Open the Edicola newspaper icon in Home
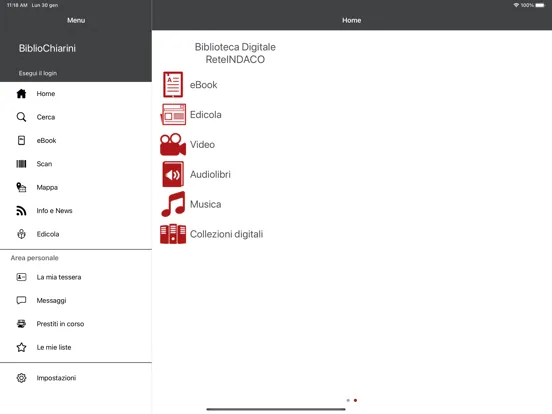This screenshot has width=552, height=414. pyautogui.click(x=173, y=114)
